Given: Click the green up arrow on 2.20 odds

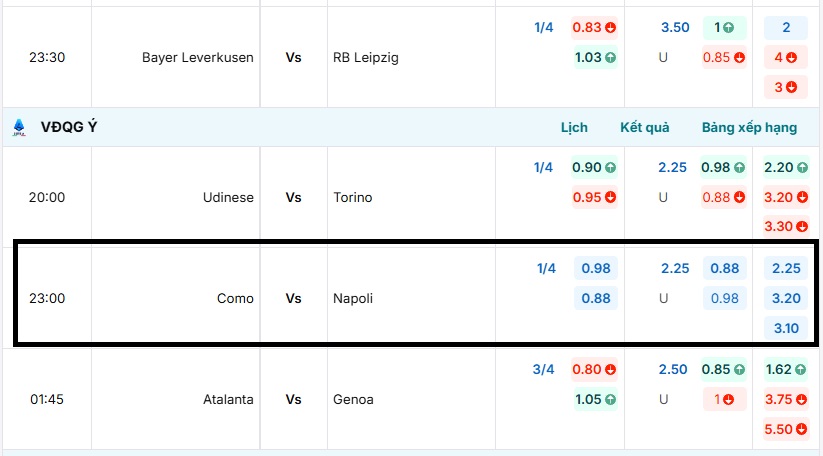Looking at the screenshot, I should point(800,168).
